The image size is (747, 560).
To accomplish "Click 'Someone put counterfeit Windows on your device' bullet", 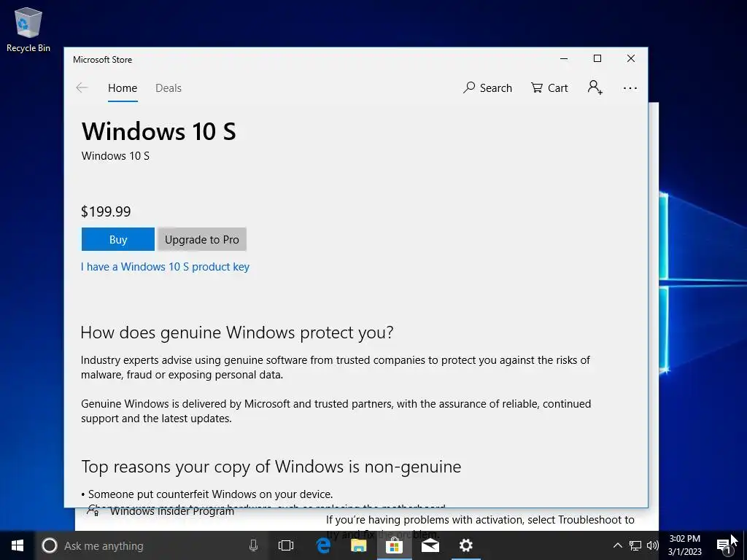I will [206, 494].
